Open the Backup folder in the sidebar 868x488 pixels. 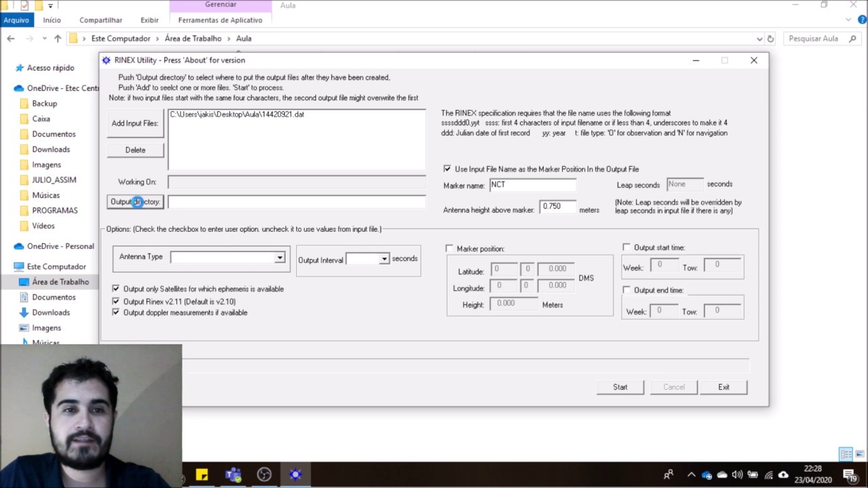click(x=45, y=104)
